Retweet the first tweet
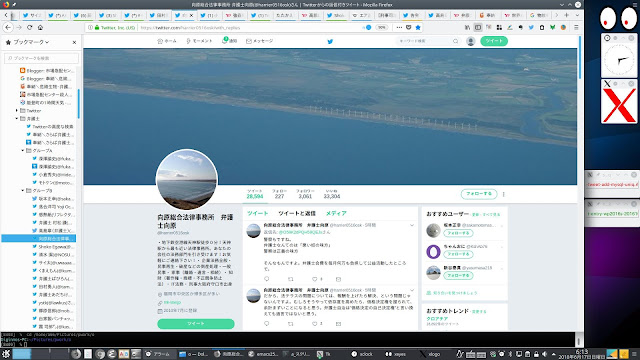The width and height of the screenshot is (640, 360). point(291,279)
